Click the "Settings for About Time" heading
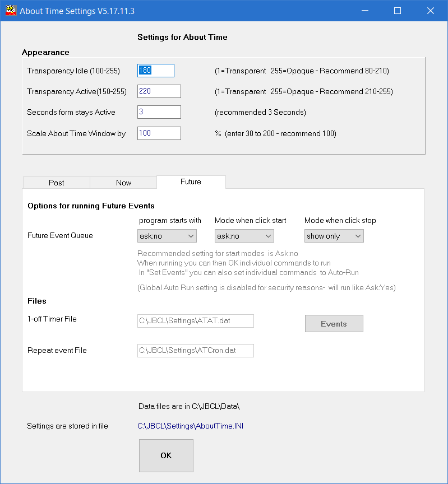Viewport: 448px width, 484px height. [x=182, y=38]
